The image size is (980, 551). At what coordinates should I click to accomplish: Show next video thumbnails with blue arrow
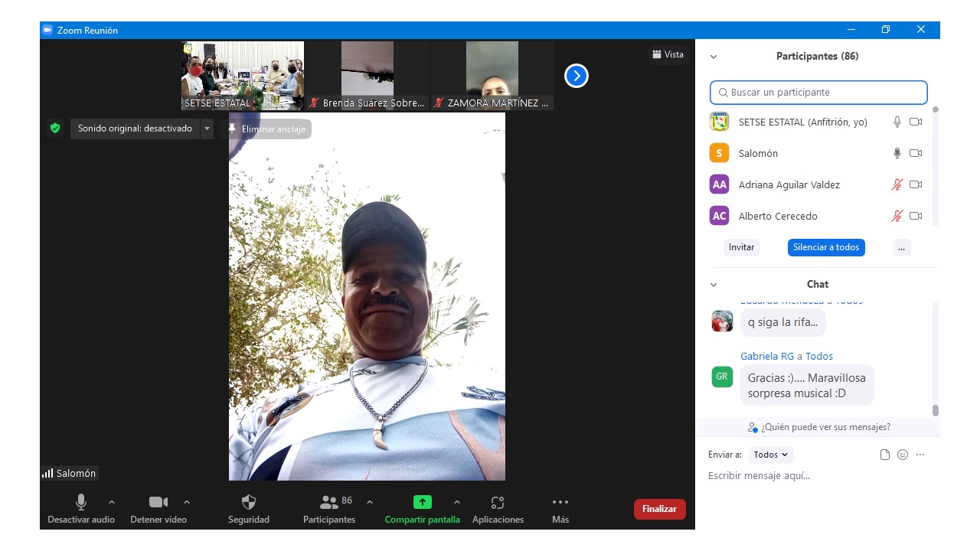pos(577,76)
